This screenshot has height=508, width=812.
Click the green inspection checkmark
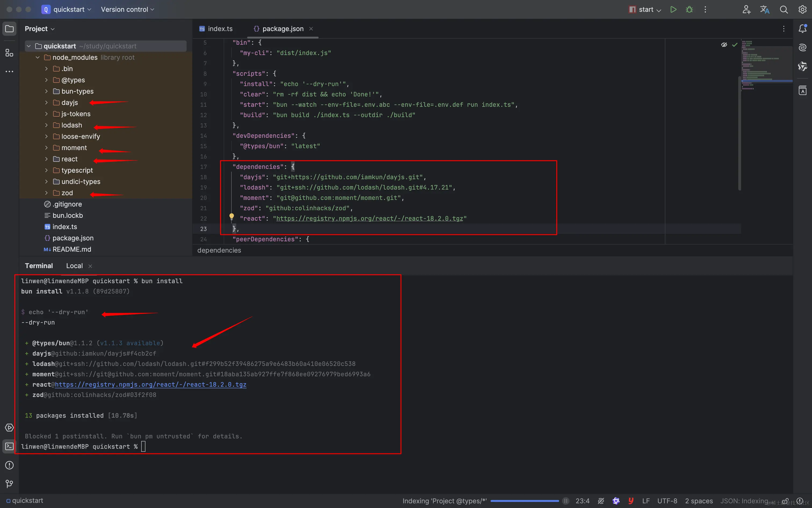pos(734,45)
